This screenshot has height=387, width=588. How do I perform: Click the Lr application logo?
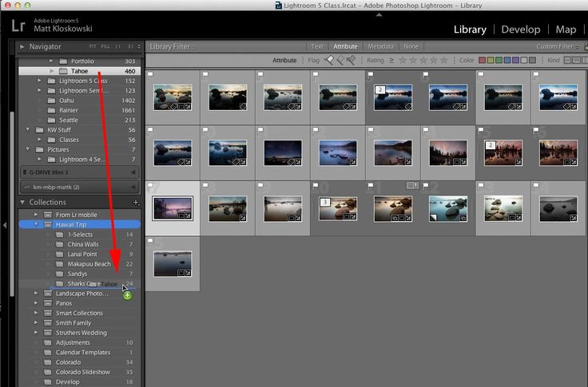18,25
